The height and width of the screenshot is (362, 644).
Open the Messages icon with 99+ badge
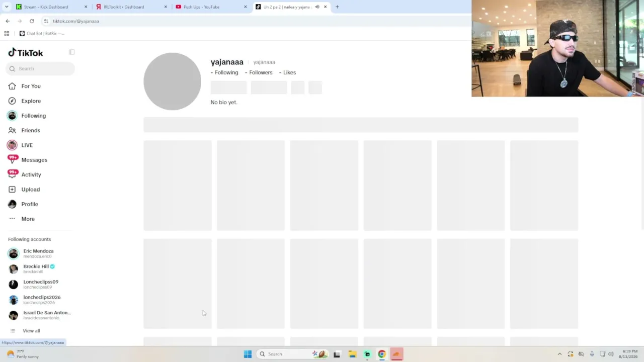(12, 160)
